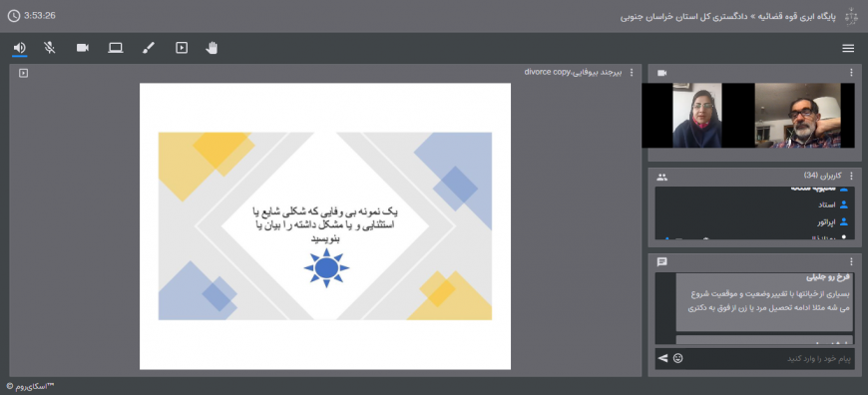Click the اسکای‌روم link at the bottom
Screen dimensions: 868x395
point(31,386)
